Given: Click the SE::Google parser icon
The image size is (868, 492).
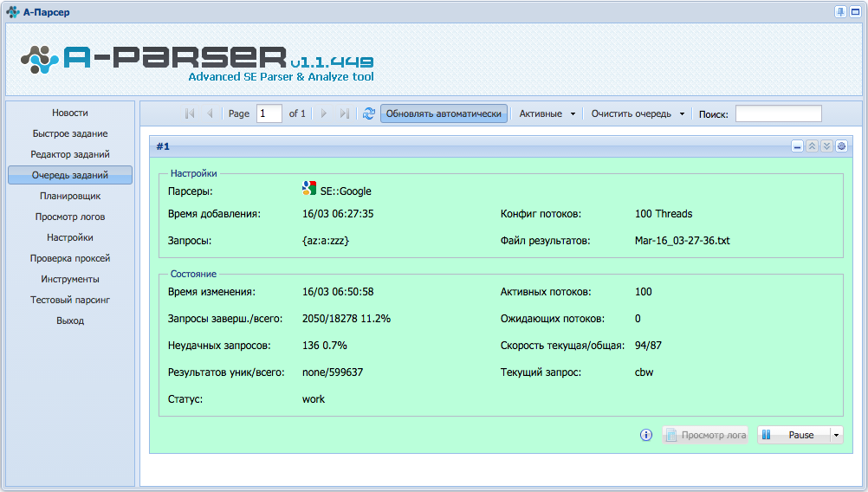Looking at the screenshot, I should (309, 188).
